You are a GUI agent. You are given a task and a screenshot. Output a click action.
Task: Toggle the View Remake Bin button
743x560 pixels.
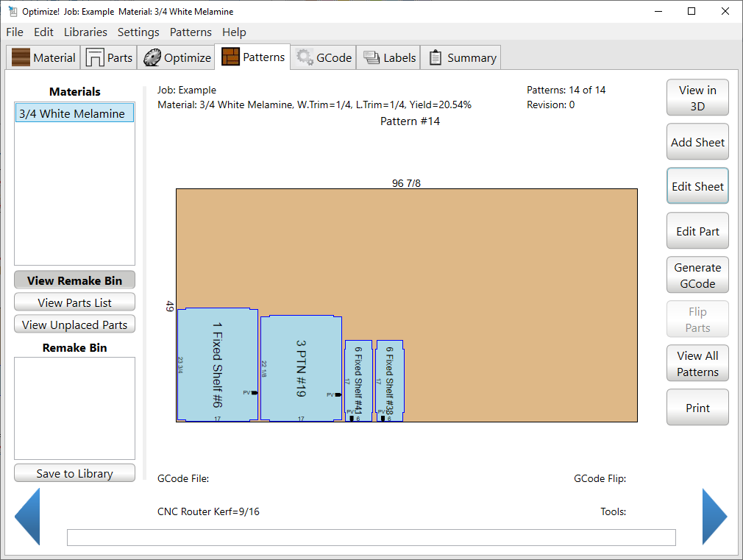click(x=74, y=280)
